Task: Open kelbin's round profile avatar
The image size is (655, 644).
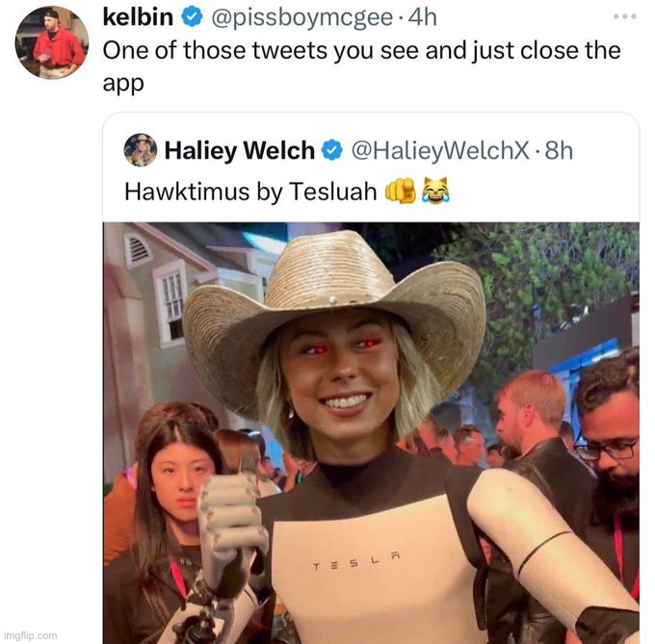Action: point(52,42)
